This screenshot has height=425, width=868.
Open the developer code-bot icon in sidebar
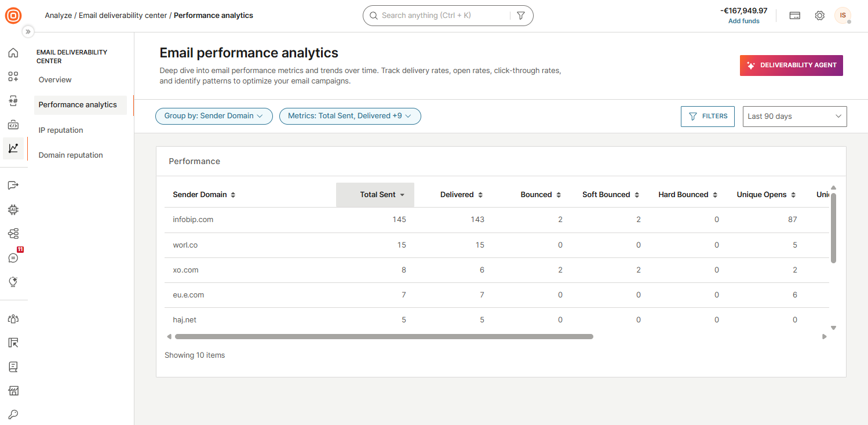13,125
